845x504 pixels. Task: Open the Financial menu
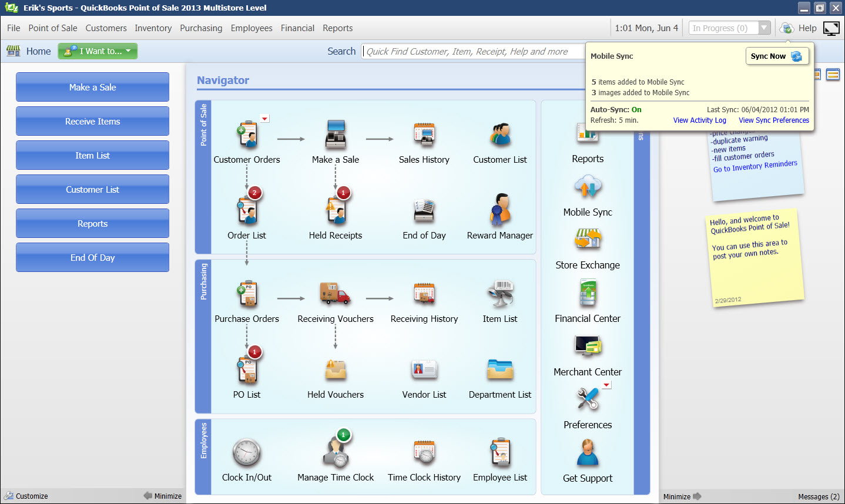point(297,28)
